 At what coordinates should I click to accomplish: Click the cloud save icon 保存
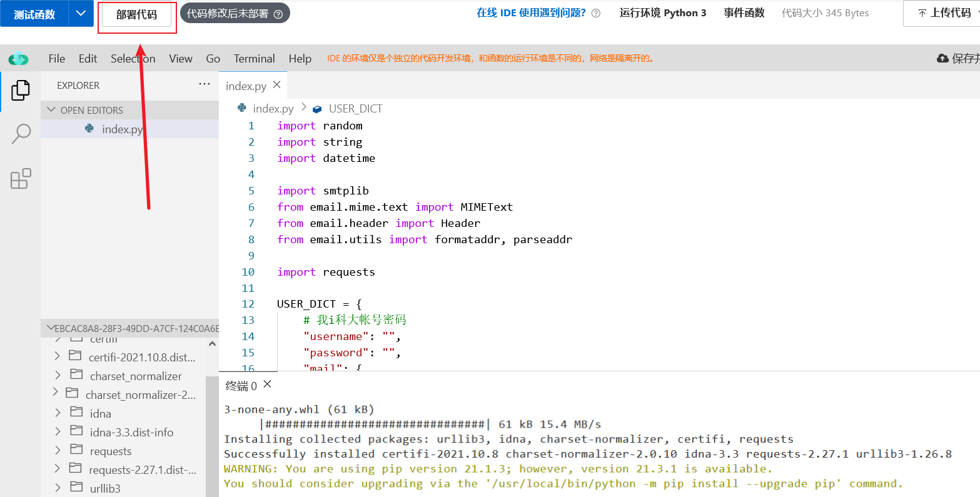click(x=942, y=58)
